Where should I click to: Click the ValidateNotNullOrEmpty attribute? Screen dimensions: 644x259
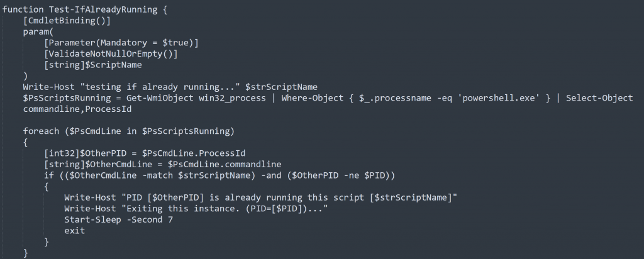[111, 53]
